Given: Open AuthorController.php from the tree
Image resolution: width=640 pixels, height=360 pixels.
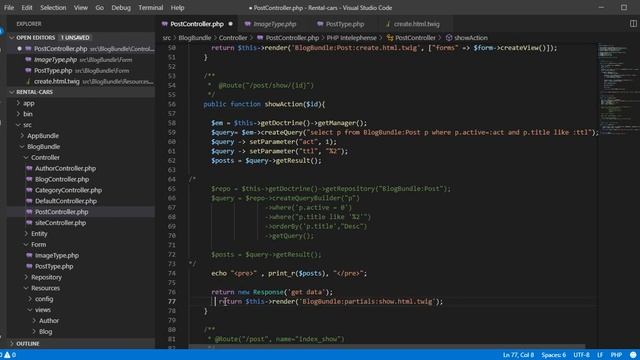Looking at the screenshot, I should point(65,168).
